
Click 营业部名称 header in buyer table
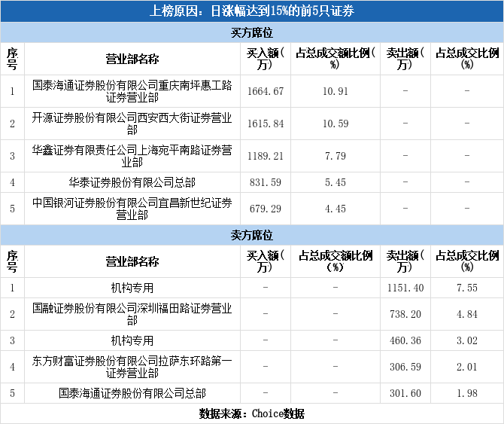pyautogui.click(x=132, y=59)
